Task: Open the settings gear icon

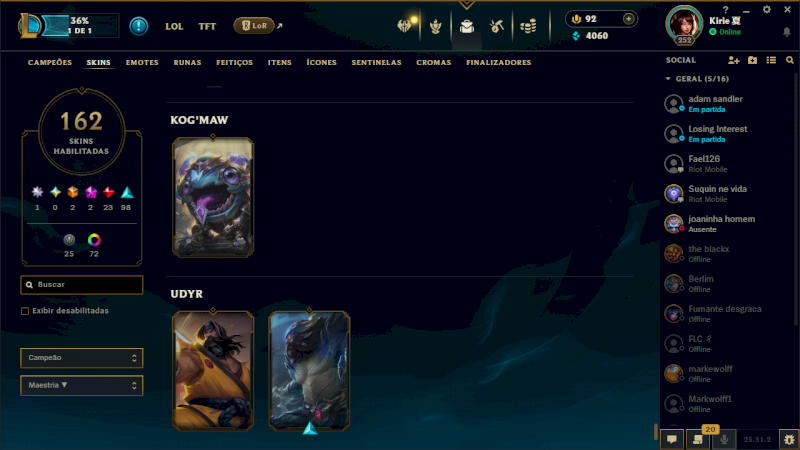Action: point(766,10)
